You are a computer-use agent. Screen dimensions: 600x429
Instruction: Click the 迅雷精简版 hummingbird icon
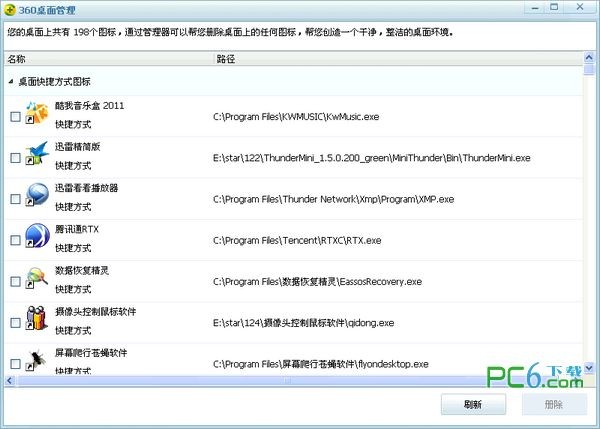pos(37,153)
